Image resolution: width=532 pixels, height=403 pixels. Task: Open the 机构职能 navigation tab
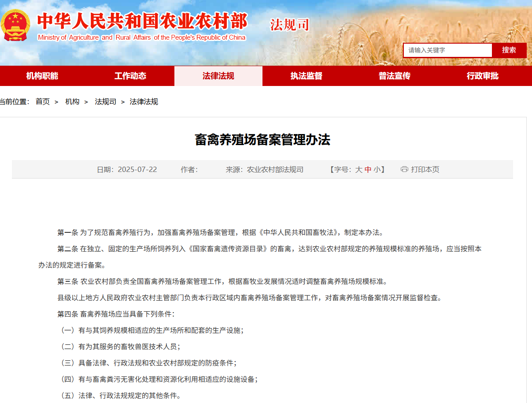(x=42, y=76)
